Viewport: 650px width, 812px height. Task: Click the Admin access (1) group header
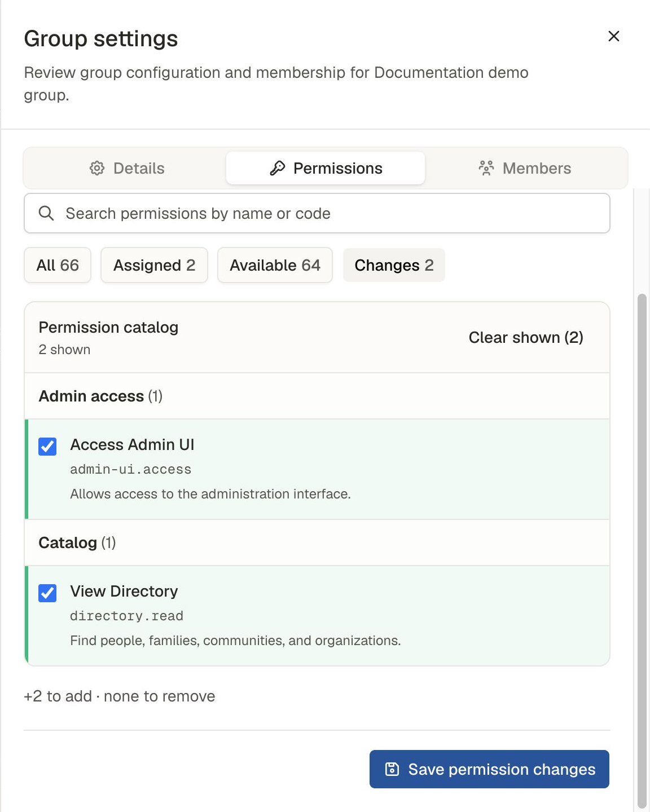[x=317, y=396]
